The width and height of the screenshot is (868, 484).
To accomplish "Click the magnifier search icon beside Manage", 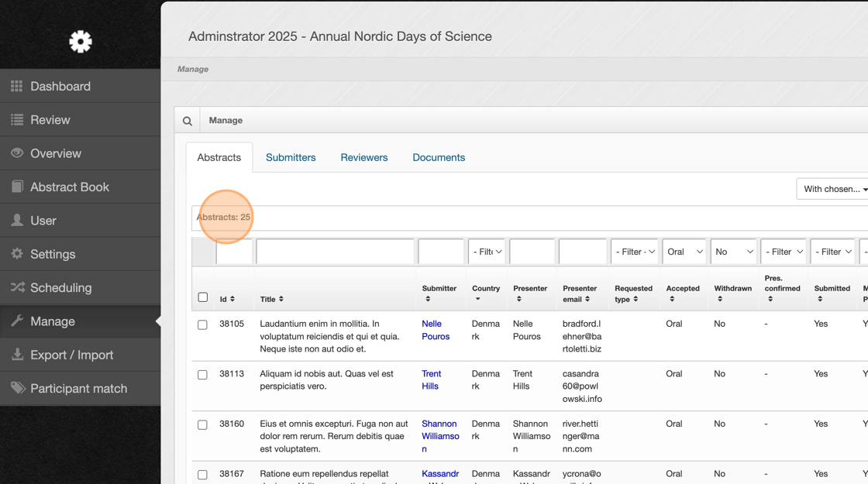I will 188,121.
